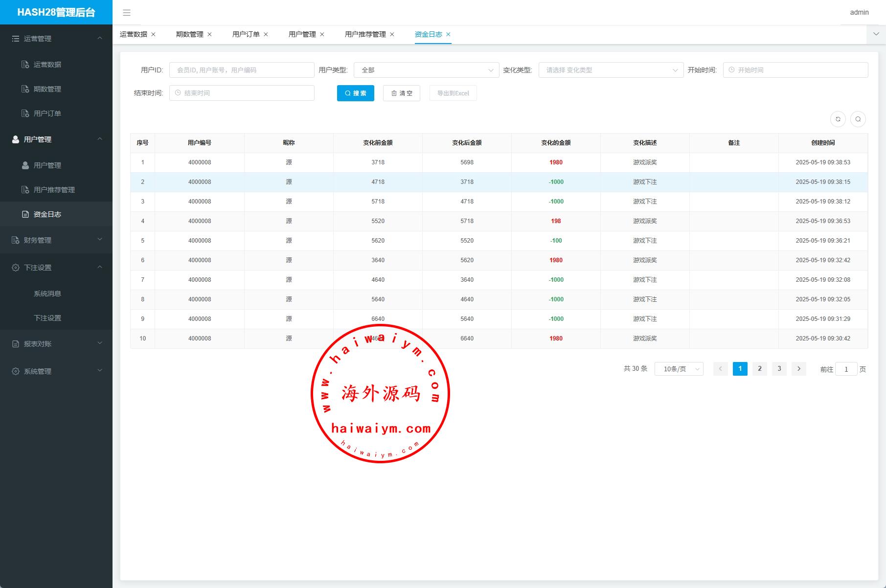Expand the 财务管理 sidebar menu
Viewport: 886px width, 588px height.
pos(56,240)
